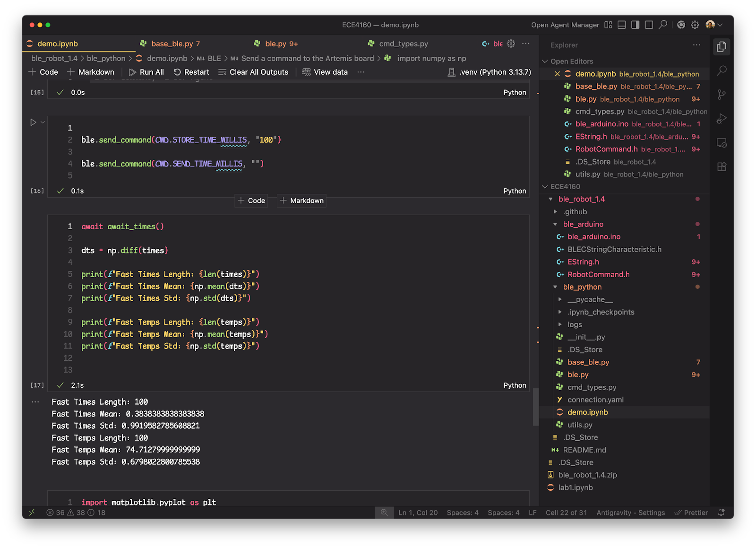Open the Extensions view
This screenshot has height=548, width=756.
pyautogui.click(x=722, y=167)
